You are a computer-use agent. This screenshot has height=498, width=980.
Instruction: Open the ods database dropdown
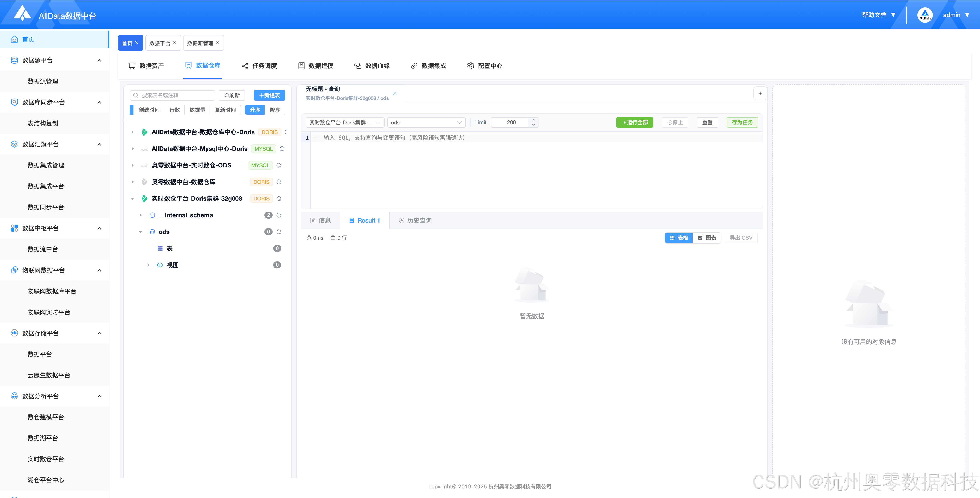tap(426, 122)
